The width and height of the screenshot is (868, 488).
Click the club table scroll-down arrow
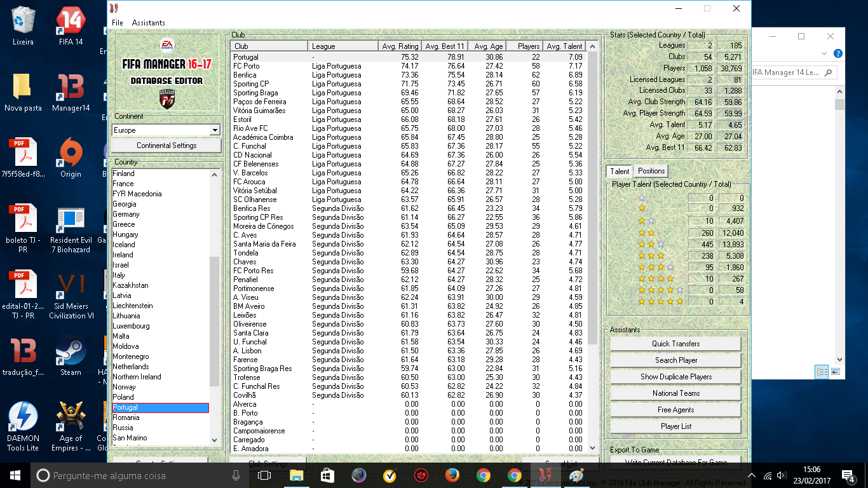click(593, 447)
